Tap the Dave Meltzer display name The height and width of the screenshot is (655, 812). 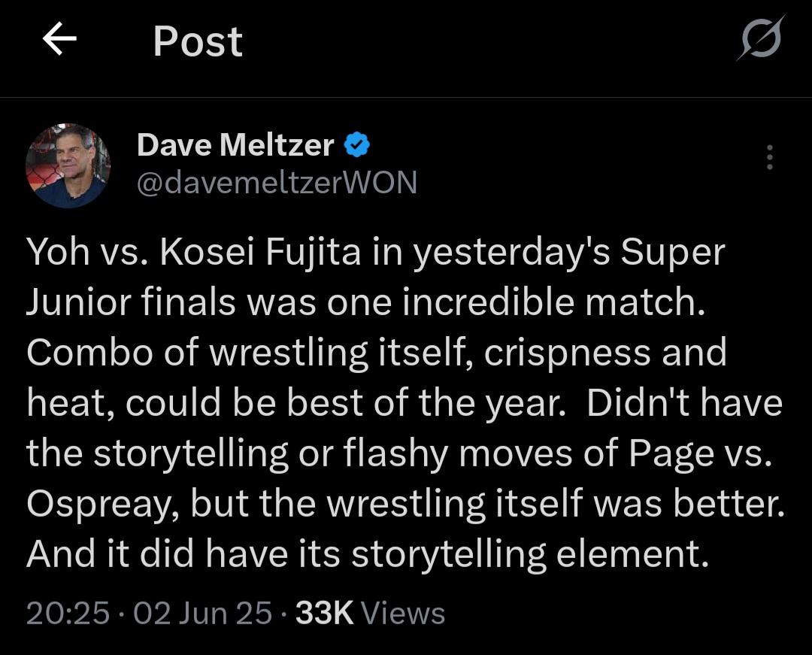[235, 144]
